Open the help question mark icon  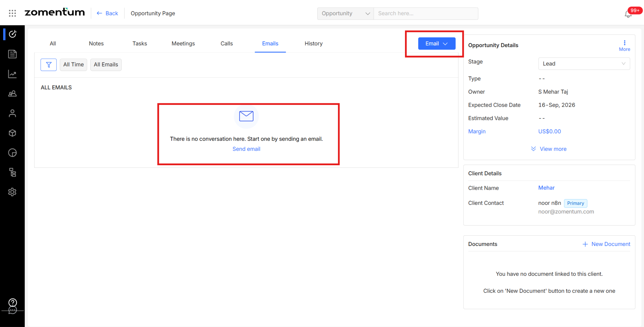pyautogui.click(x=13, y=302)
